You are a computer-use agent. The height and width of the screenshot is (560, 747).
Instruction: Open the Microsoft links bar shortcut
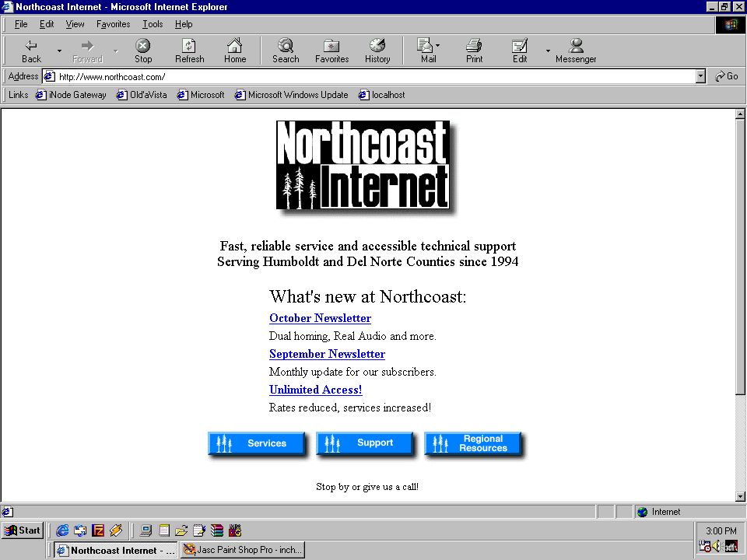(x=201, y=95)
